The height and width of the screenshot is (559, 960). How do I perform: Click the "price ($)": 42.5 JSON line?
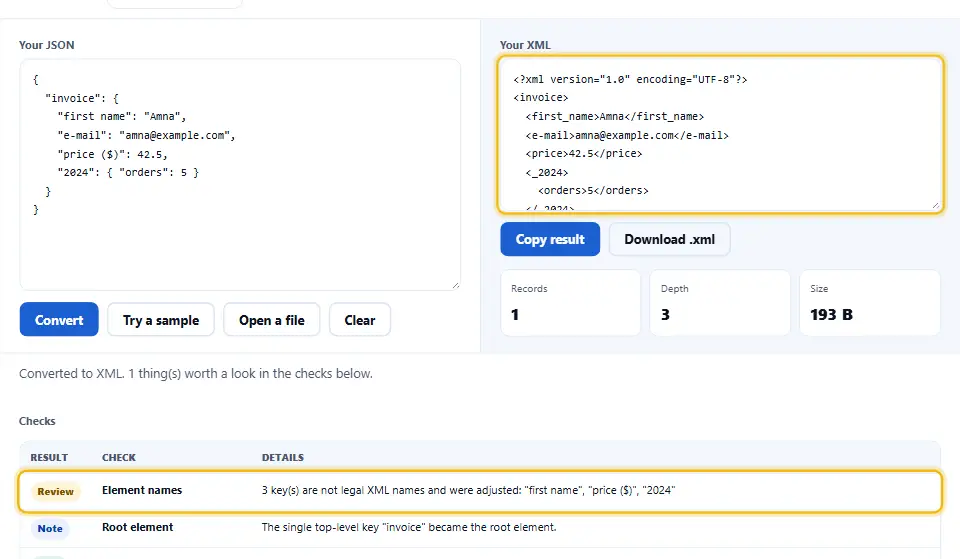pyautogui.click(x=112, y=154)
